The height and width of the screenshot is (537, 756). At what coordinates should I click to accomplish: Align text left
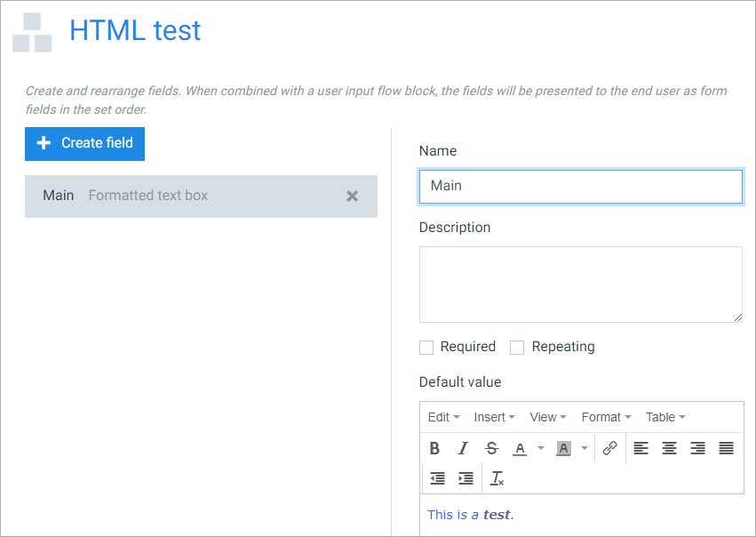[641, 448]
